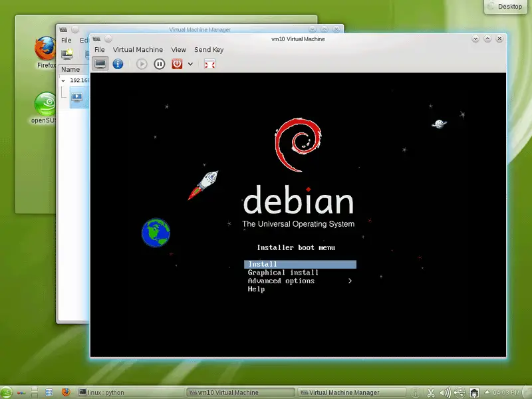This screenshot has height=399, width=532.
Task: Select the running VM icon in manager list
Action: coord(77,97)
